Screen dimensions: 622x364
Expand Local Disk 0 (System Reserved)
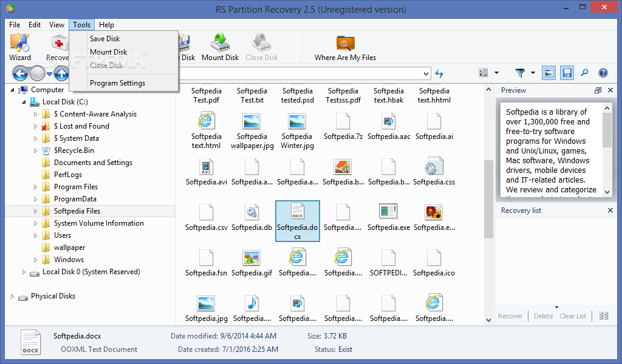(24, 272)
